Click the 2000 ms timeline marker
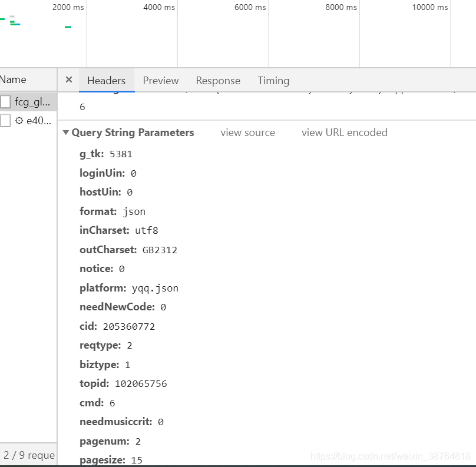This screenshot has width=476, height=467. (x=68, y=7)
